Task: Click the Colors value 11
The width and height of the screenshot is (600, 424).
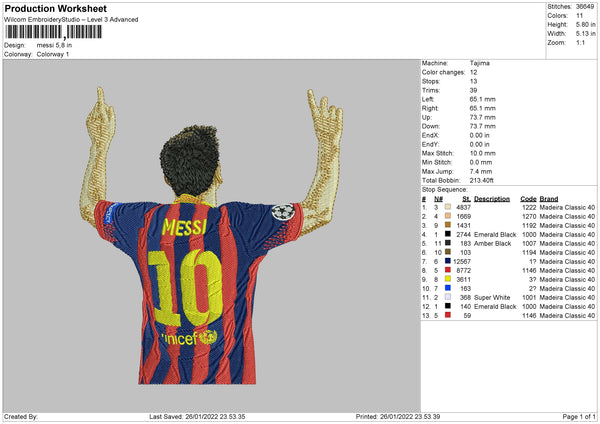Action: (x=579, y=16)
